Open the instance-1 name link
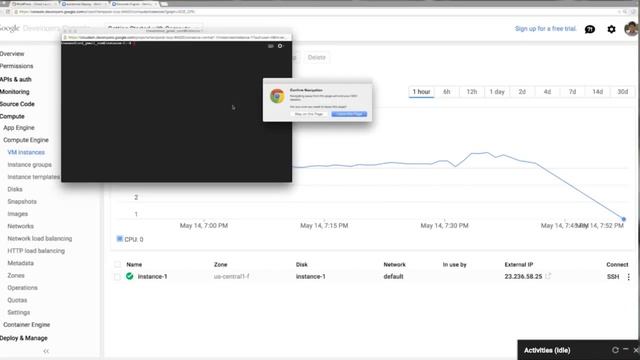 pyautogui.click(x=152, y=276)
